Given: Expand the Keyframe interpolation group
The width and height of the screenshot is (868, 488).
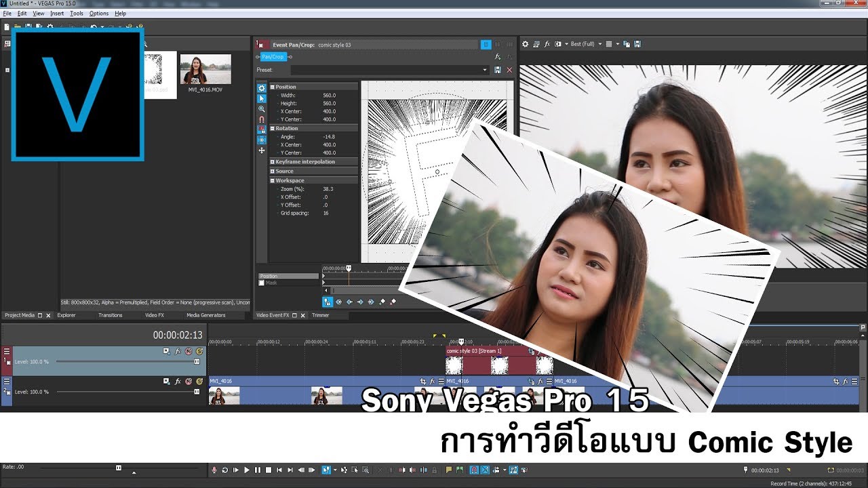Looking at the screenshot, I should pos(273,162).
